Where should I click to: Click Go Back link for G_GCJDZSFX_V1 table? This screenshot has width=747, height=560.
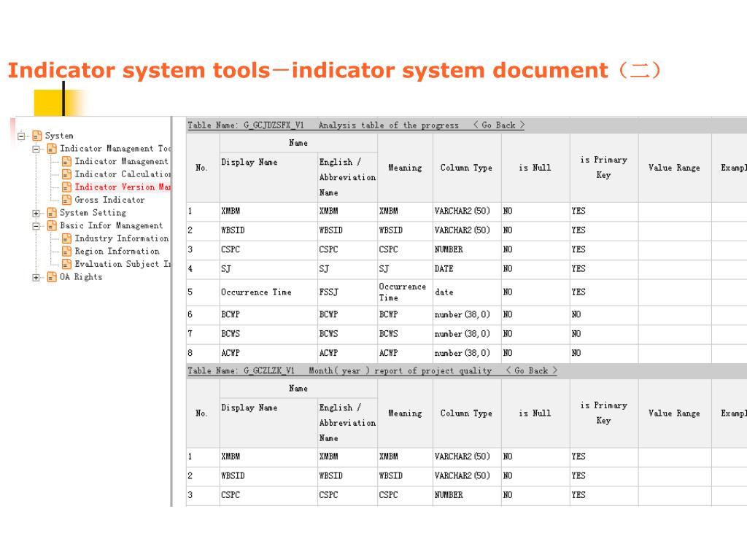[499, 125]
